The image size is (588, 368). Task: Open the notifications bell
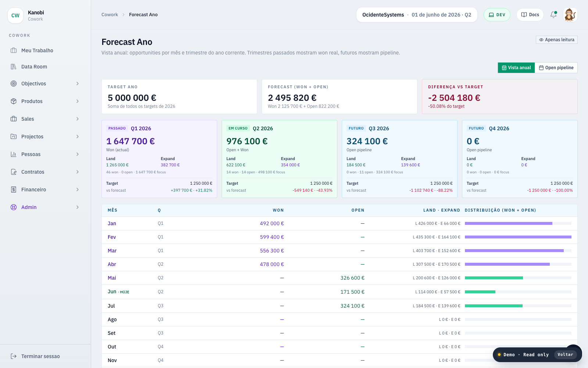[553, 15]
